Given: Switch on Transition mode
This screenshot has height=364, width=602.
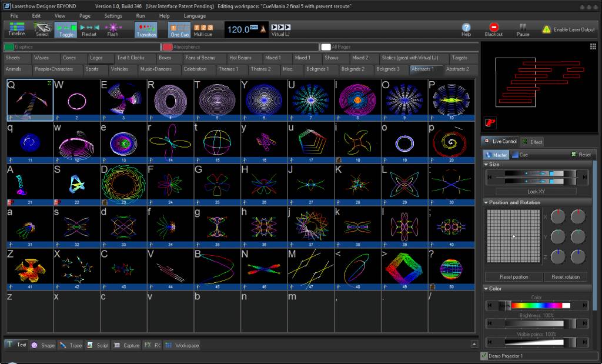Looking at the screenshot, I should [146, 29].
